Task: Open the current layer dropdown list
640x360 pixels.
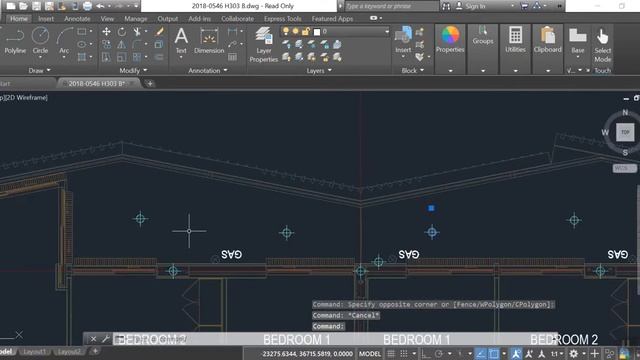Action: pos(387,31)
